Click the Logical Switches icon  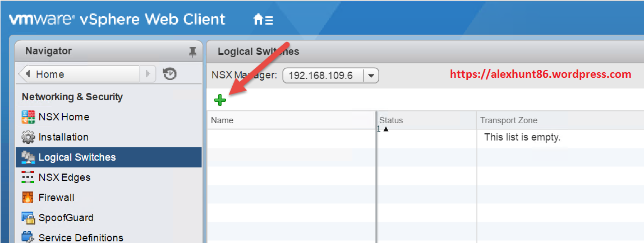click(29, 157)
